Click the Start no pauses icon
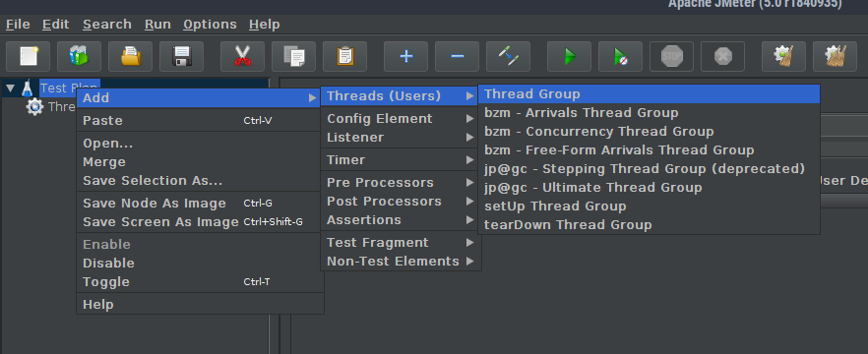Screen dimensions: 868x354 tap(620, 56)
